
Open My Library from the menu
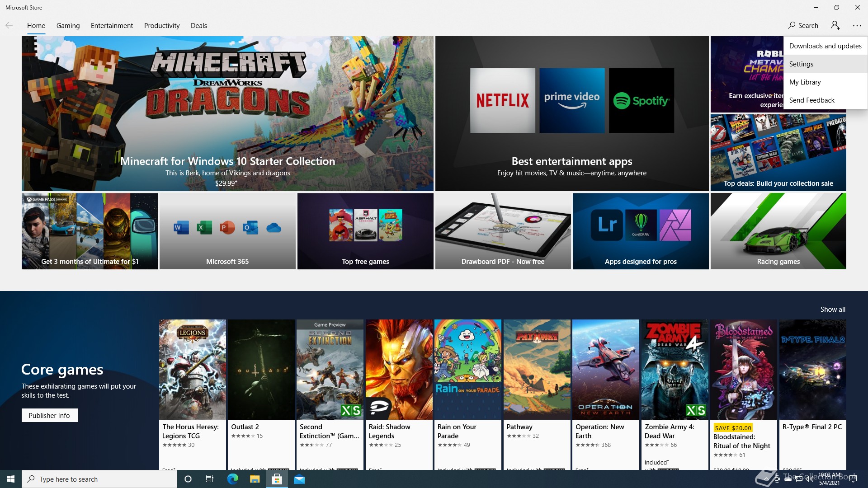pos(826,82)
